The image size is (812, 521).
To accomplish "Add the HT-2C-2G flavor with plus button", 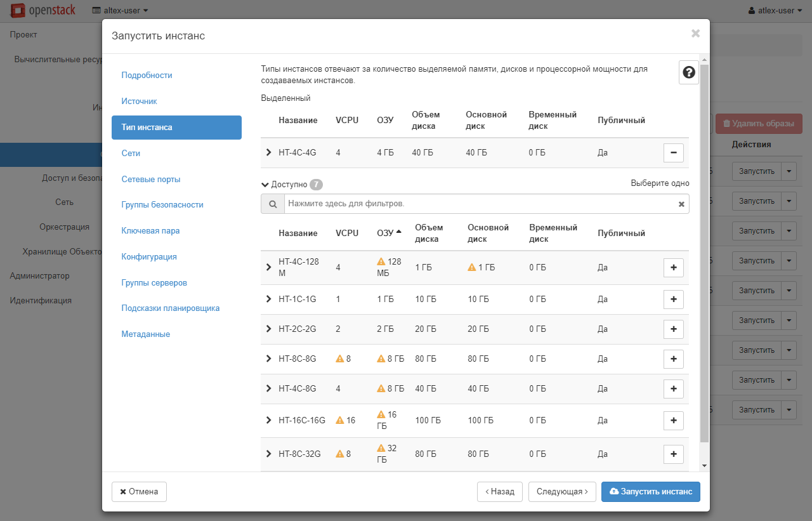I will pos(673,329).
